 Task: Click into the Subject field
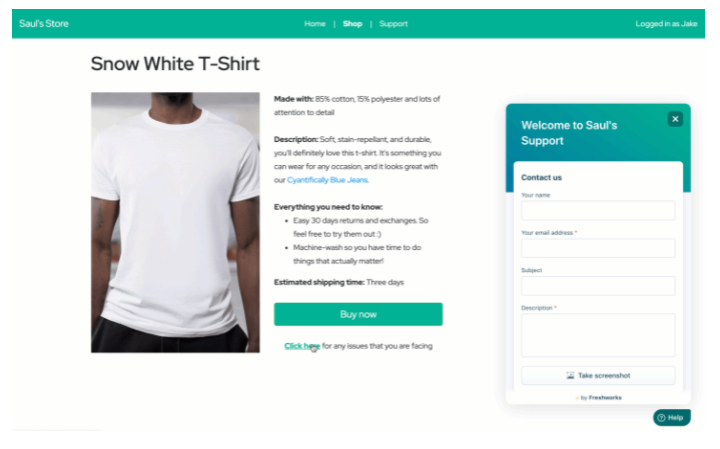click(598, 286)
